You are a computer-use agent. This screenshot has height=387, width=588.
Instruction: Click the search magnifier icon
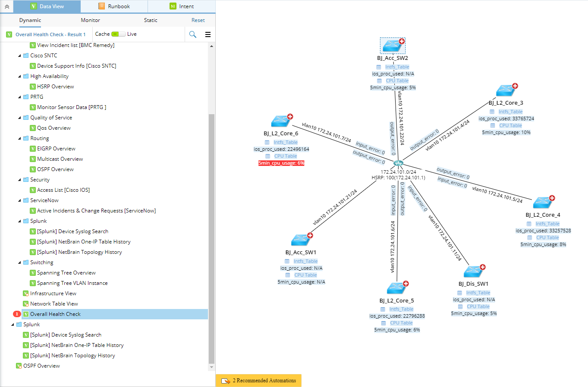click(193, 34)
